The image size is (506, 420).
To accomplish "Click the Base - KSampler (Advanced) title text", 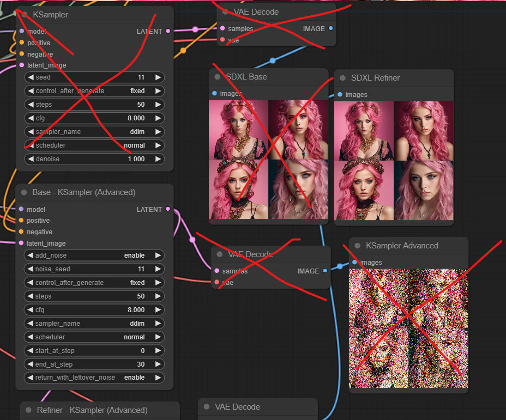I will (x=84, y=192).
